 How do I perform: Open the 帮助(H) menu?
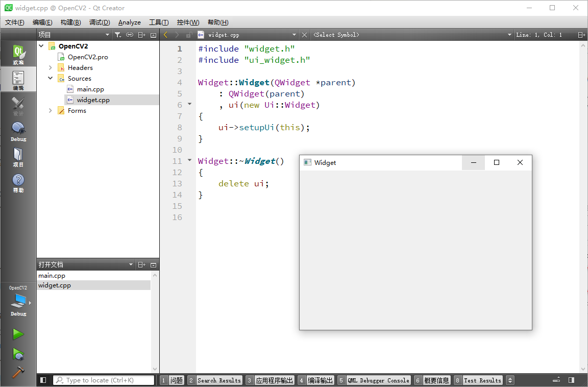tap(218, 22)
